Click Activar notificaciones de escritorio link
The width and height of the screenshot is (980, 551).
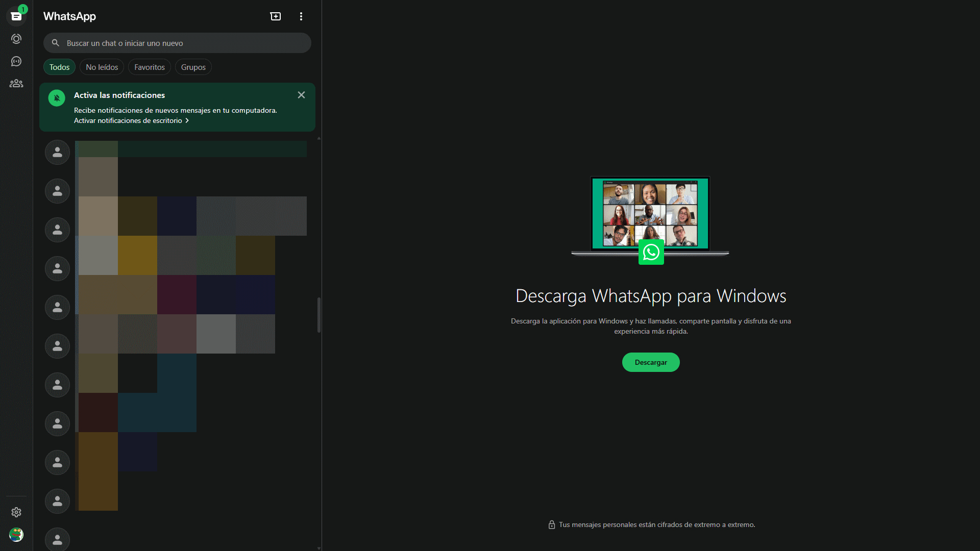pyautogui.click(x=131, y=120)
